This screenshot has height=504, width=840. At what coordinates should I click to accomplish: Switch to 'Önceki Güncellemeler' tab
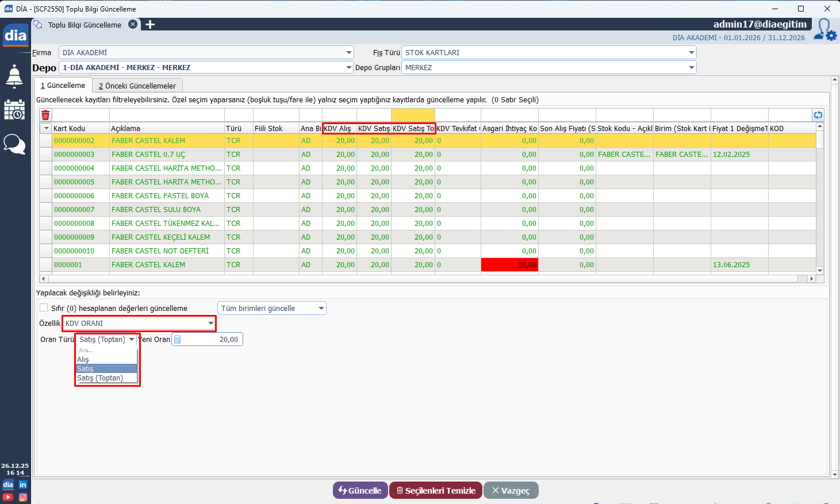click(137, 86)
